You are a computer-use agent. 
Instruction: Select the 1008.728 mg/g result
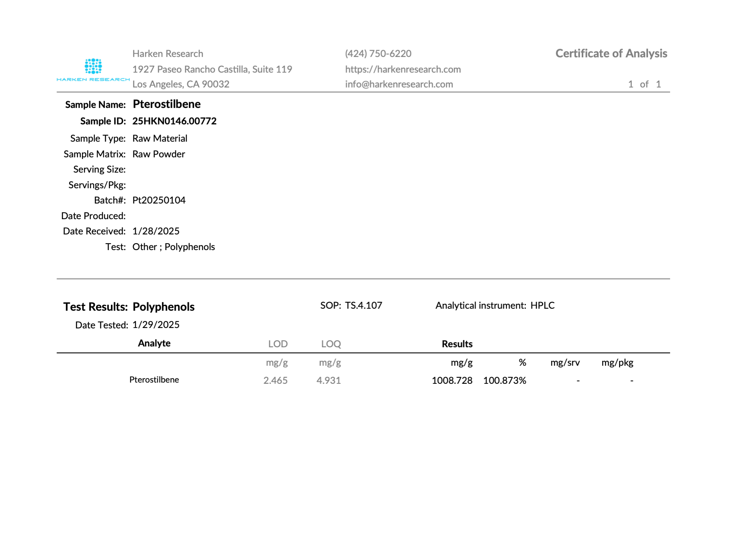point(452,381)
